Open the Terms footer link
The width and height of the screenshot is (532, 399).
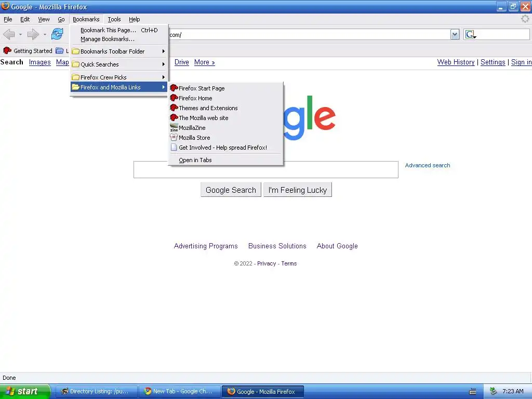pos(289,263)
